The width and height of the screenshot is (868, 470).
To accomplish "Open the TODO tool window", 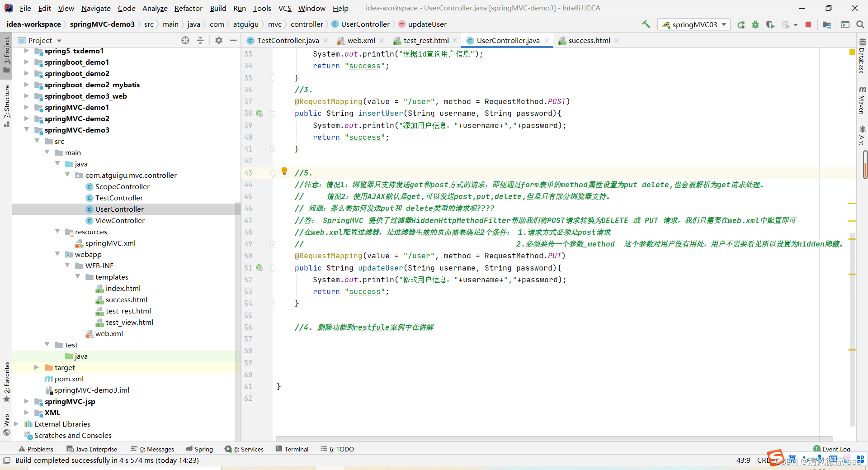I will [x=337, y=449].
